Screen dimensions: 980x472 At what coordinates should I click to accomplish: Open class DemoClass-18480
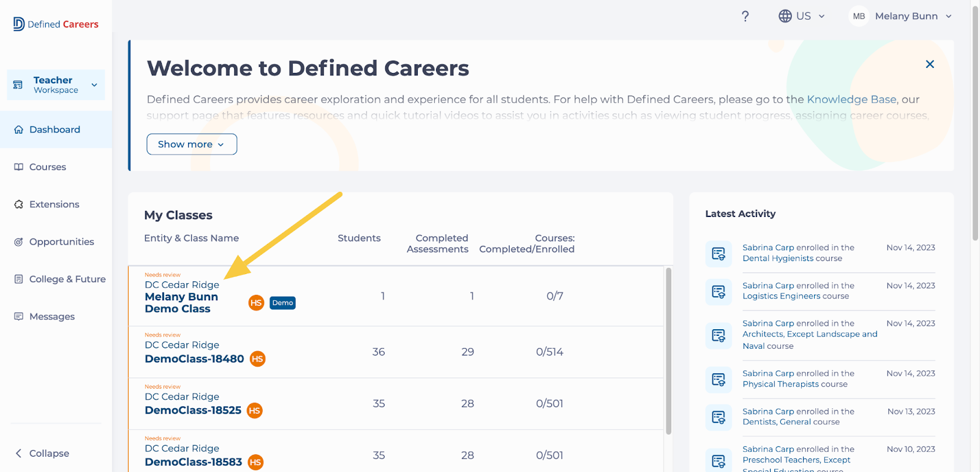pos(194,359)
